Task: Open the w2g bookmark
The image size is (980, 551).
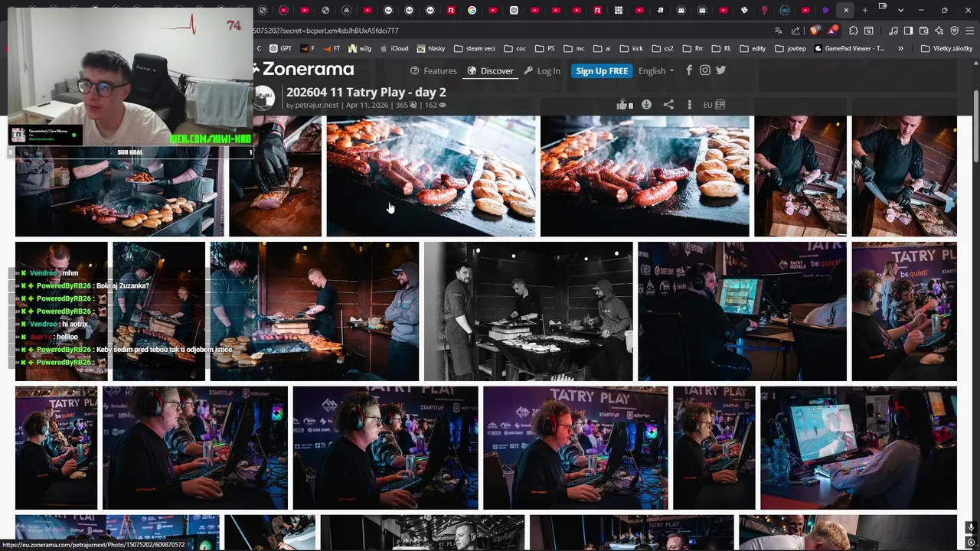Action: pyautogui.click(x=359, y=48)
